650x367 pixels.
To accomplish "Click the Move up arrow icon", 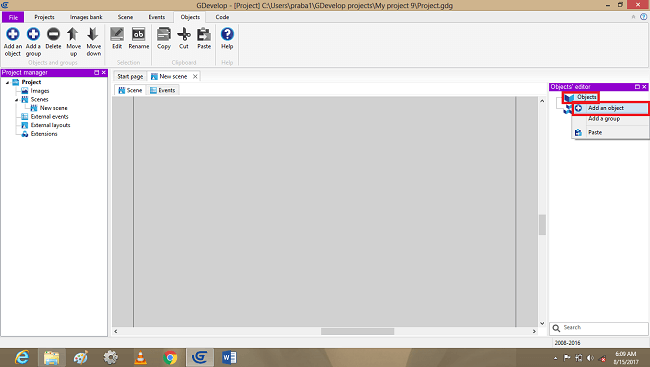I will point(73,34).
